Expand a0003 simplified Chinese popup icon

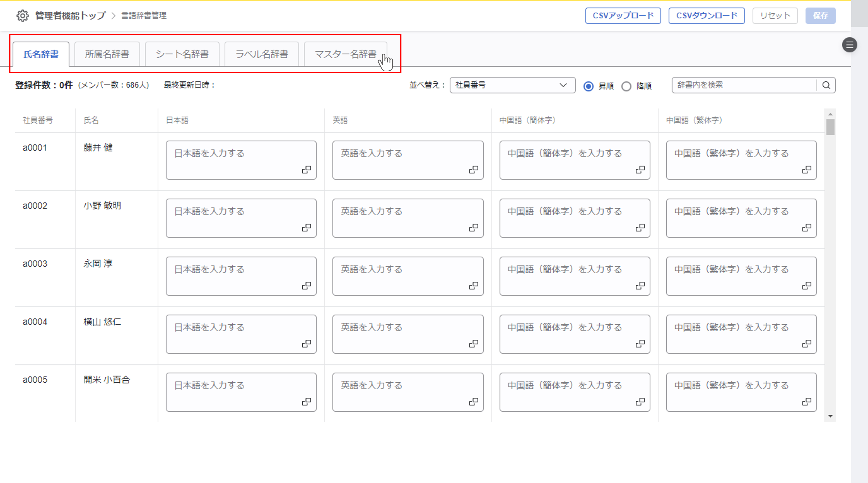pos(640,286)
